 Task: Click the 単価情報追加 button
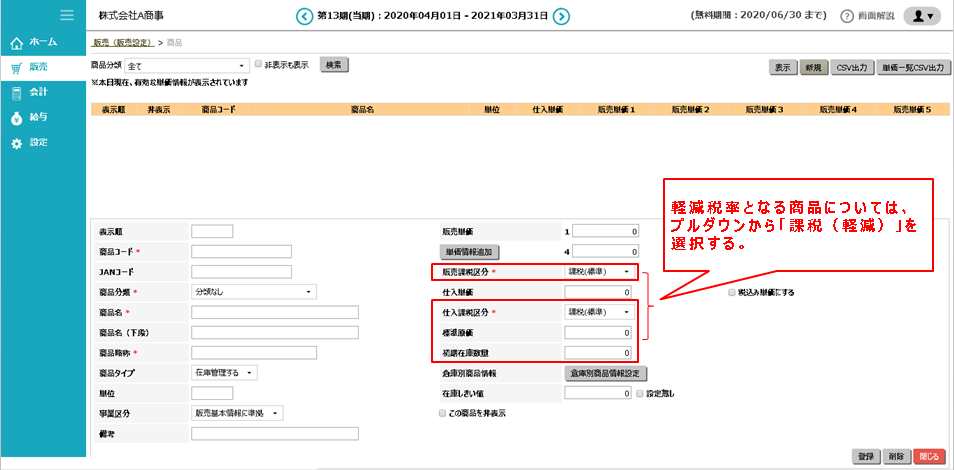(x=470, y=252)
